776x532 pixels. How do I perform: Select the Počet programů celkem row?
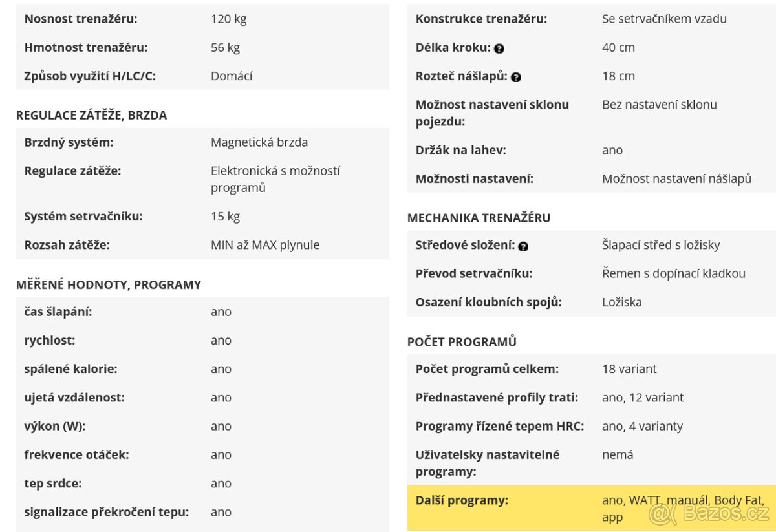pyautogui.click(x=592, y=368)
